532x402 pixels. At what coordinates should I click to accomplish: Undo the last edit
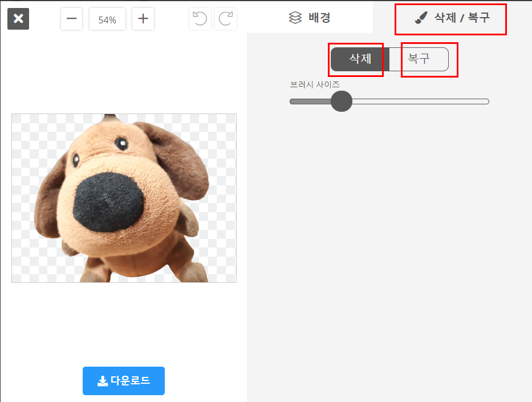point(200,19)
